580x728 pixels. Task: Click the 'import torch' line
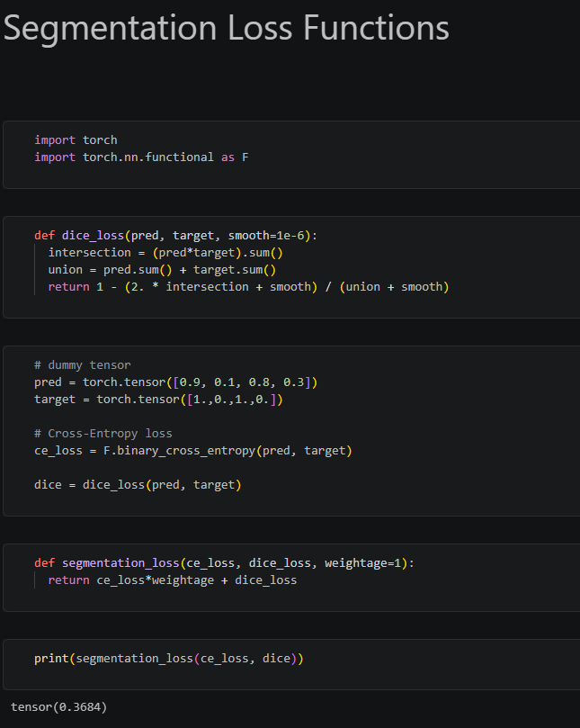(76, 139)
